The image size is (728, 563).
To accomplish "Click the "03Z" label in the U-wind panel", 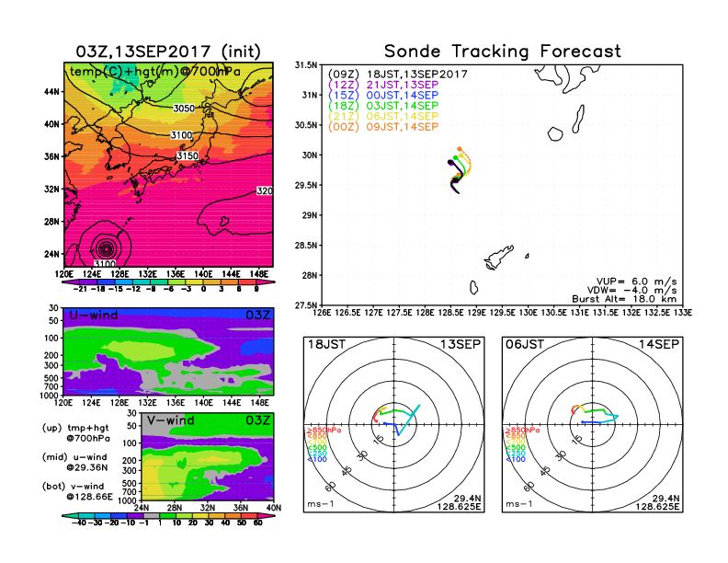I will pos(258,316).
